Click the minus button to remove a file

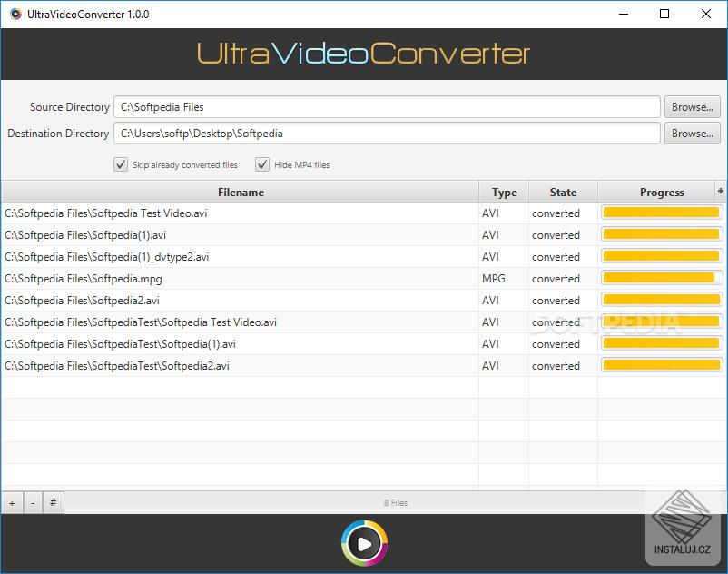click(x=33, y=503)
